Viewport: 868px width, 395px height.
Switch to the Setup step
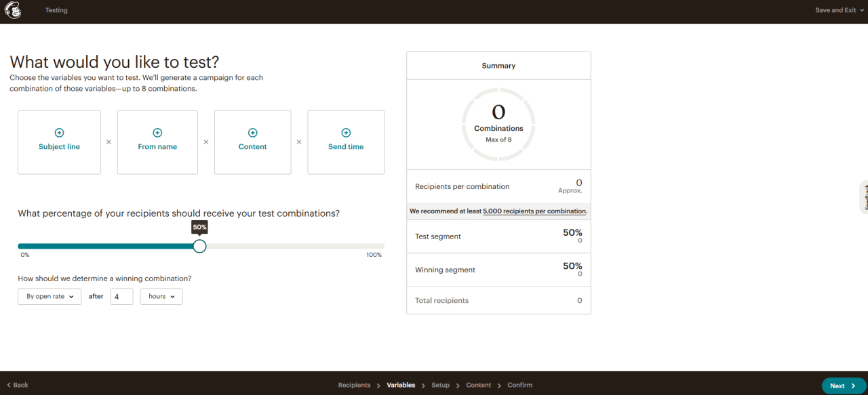[x=440, y=385]
